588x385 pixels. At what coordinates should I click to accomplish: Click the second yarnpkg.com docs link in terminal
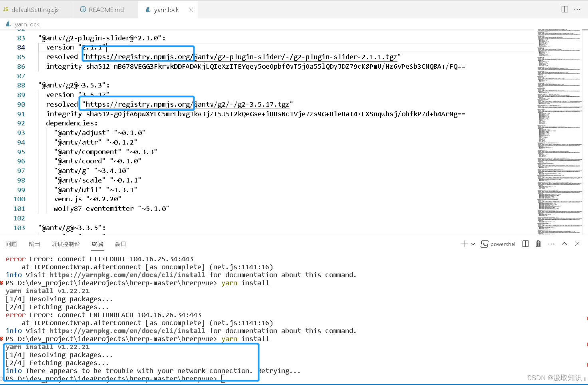pyautogui.click(x=127, y=331)
